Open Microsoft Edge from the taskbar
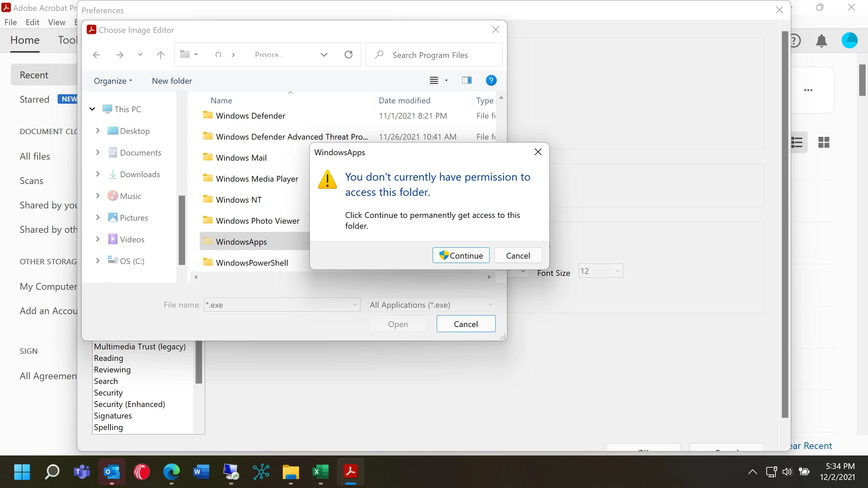The height and width of the screenshot is (488, 868). pos(171,472)
